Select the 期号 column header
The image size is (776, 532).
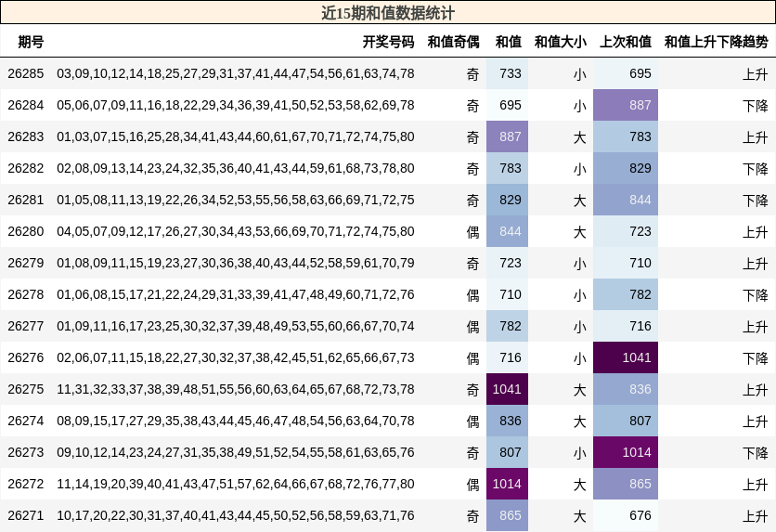click(31, 42)
